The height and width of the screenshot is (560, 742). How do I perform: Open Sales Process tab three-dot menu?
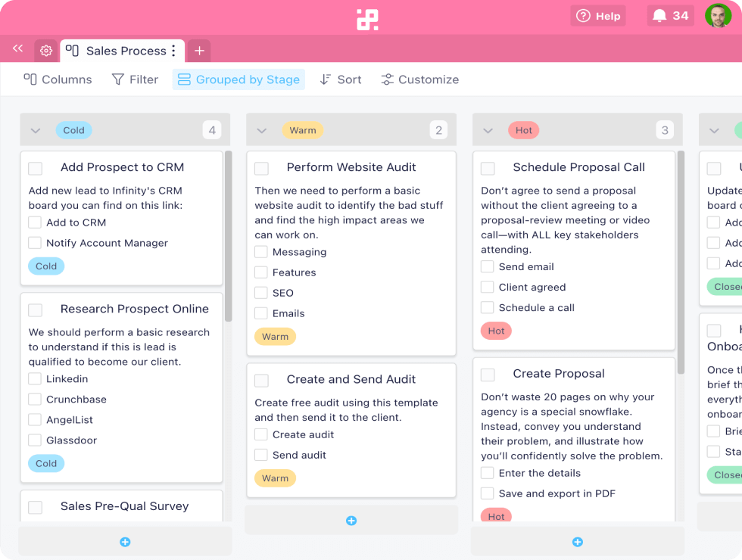(x=173, y=51)
